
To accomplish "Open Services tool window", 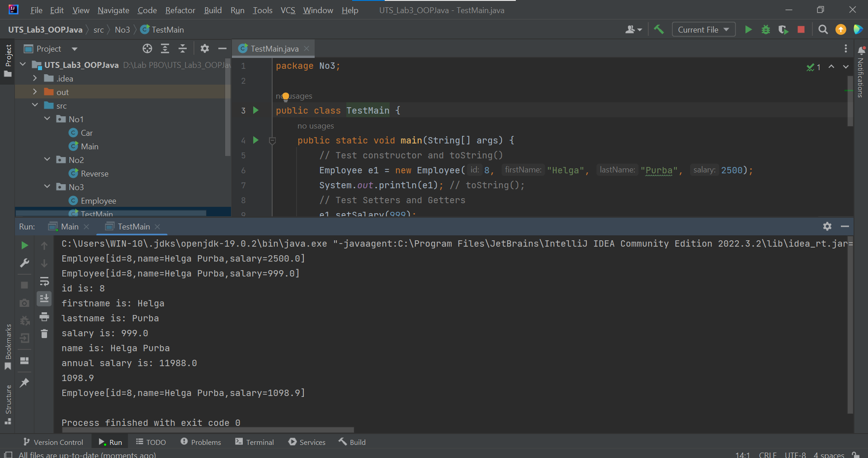I will (307, 442).
